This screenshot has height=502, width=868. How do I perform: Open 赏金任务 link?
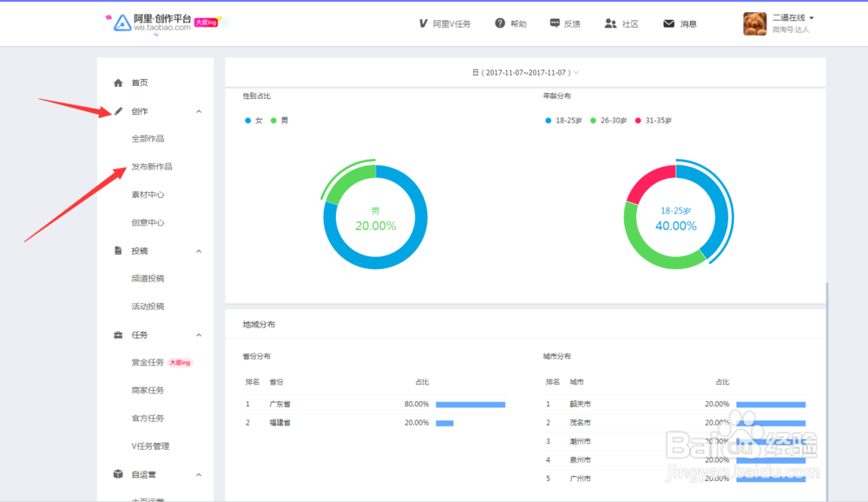(148, 362)
